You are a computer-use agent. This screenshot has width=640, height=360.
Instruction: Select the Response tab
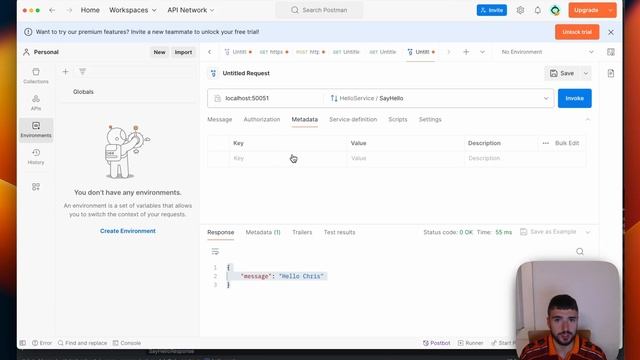coord(220,232)
